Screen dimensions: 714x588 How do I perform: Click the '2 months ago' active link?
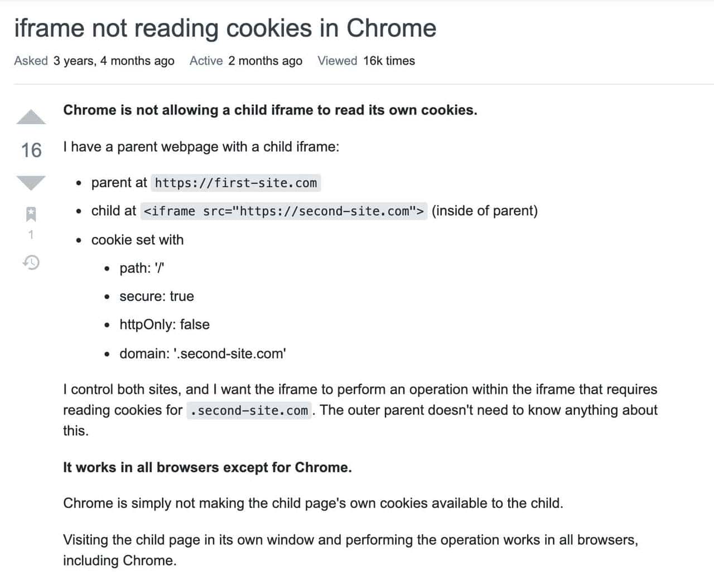click(x=265, y=61)
